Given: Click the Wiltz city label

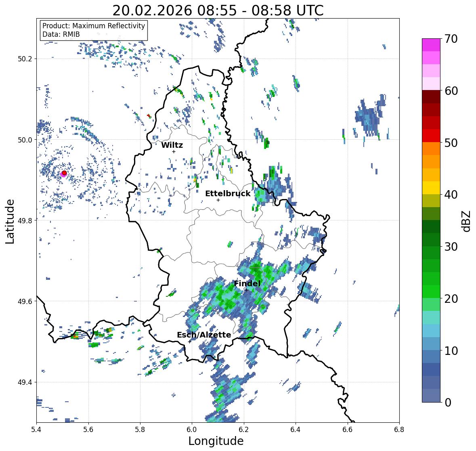Looking at the screenshot, I should click(x=172, y=145).
